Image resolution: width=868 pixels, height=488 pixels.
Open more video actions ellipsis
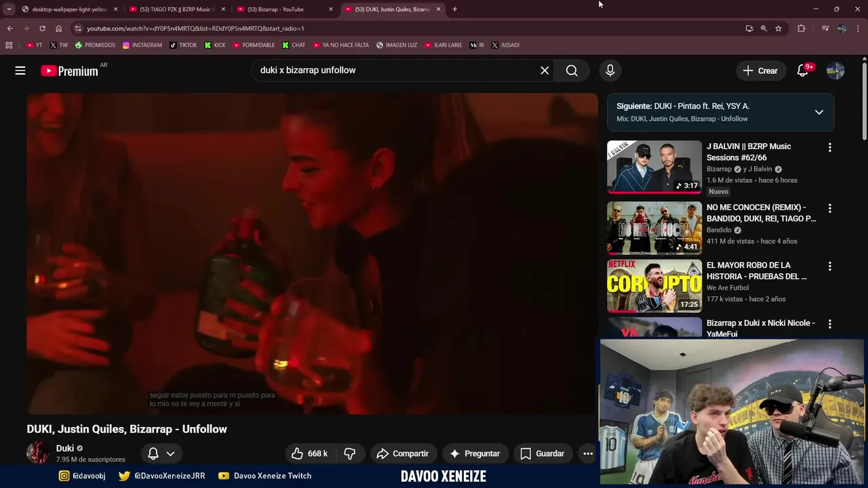pyautogui.click(x=588, y=453)
